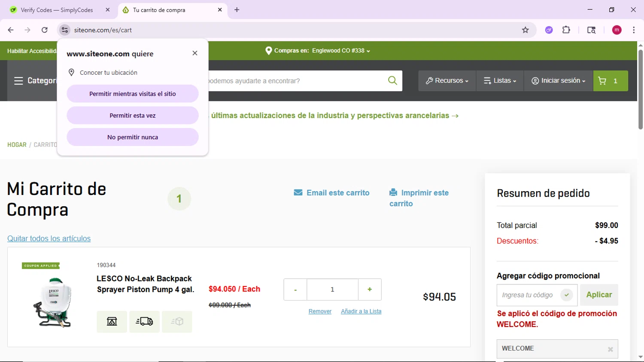This screenshot has height=362, width=644.
Task: Choose Permitir esta vez
Action: (x=133, y=116)
